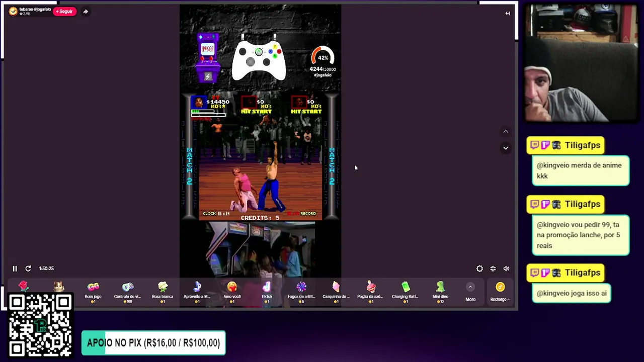Click the 1:50:25 stream timer
The image size is (644, 362).
[46, 268]
